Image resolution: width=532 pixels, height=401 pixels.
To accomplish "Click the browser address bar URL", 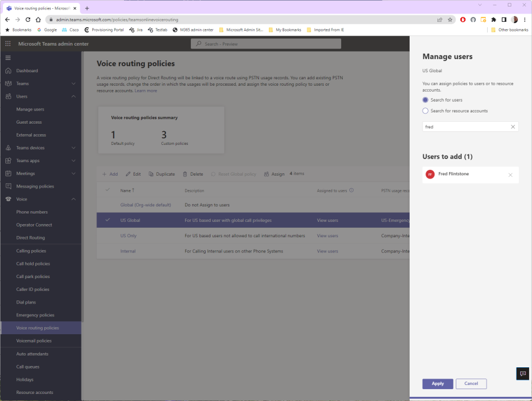I will [x=117, y=20].
